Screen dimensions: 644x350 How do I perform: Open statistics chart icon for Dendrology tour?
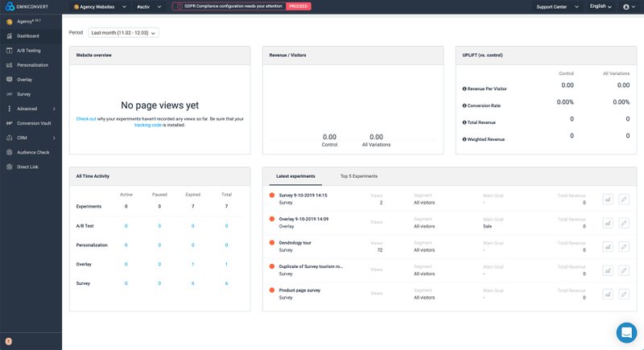[608, 245]
